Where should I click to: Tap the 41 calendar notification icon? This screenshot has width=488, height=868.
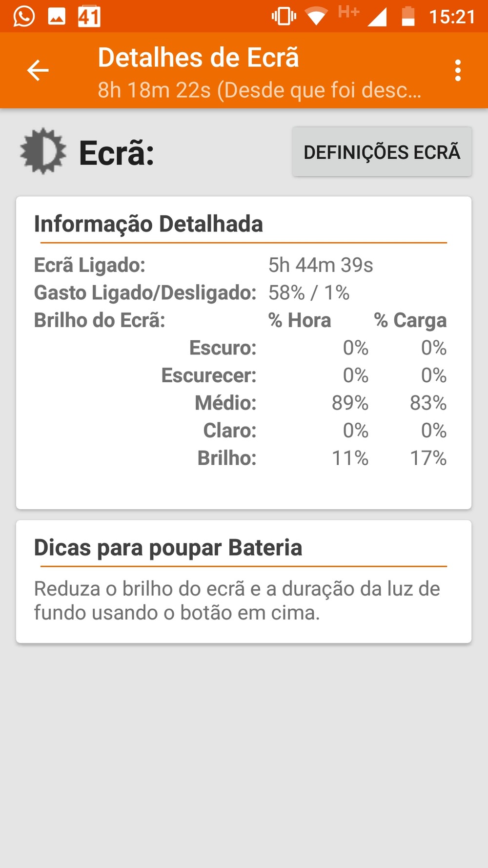click(89, 17)
